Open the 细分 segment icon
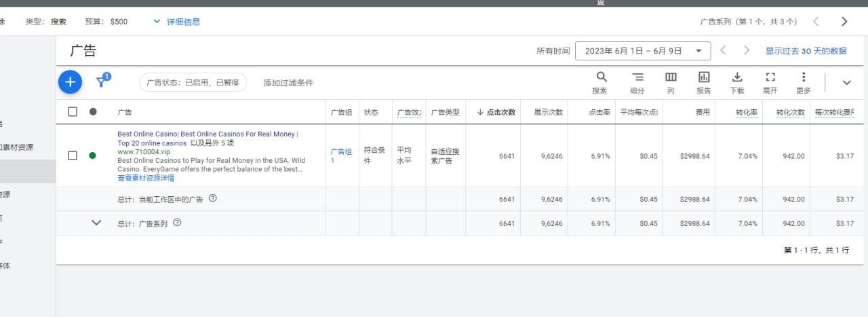The width and height of the screenshot is (868, 317). 637,77
